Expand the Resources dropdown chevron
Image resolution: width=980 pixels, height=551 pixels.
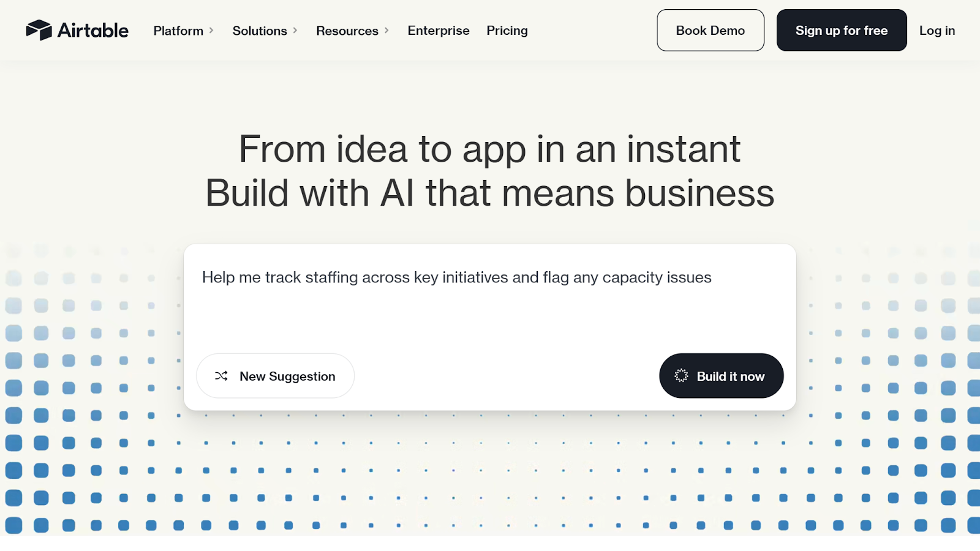[387, 30]
